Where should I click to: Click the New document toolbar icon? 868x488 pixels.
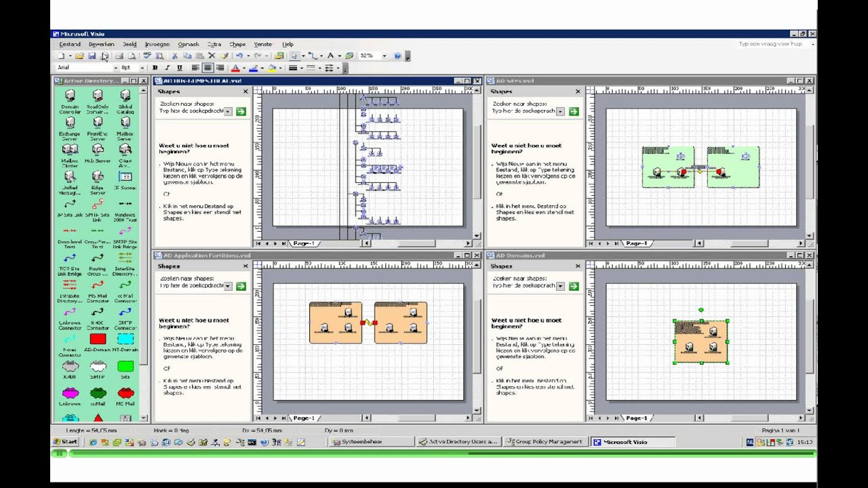[61, 56]
